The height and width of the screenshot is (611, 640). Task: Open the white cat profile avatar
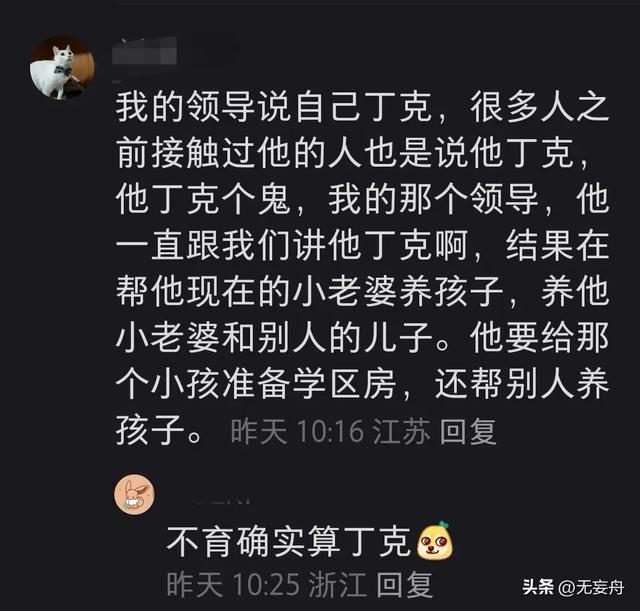click(62, 68)
